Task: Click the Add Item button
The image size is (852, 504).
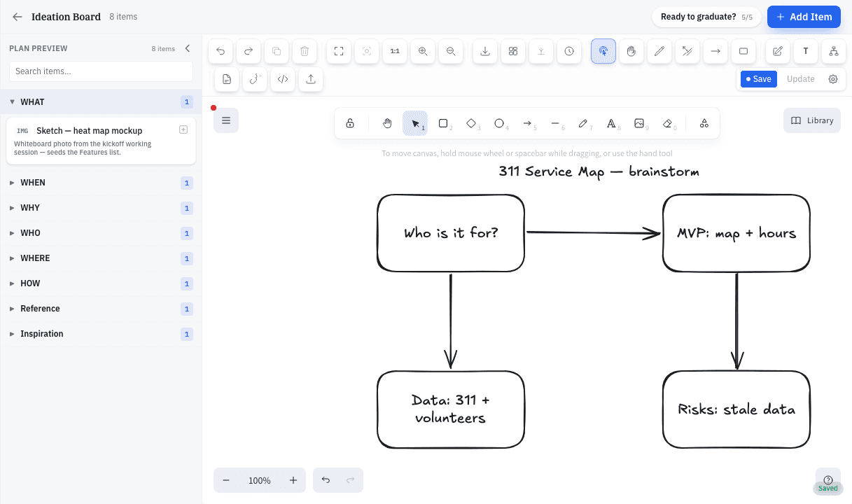Action: click(804, 17)
